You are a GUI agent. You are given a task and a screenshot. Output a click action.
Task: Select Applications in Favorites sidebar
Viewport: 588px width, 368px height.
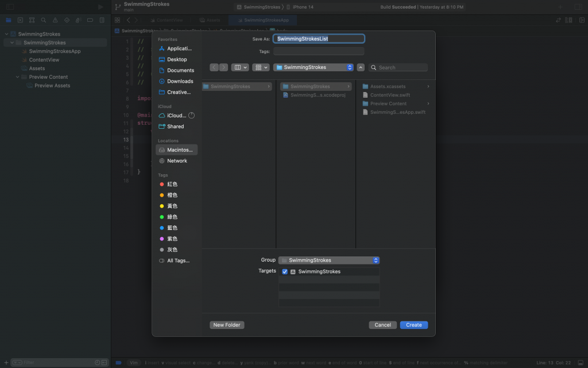pyautogui.click(x=176, y=48)
